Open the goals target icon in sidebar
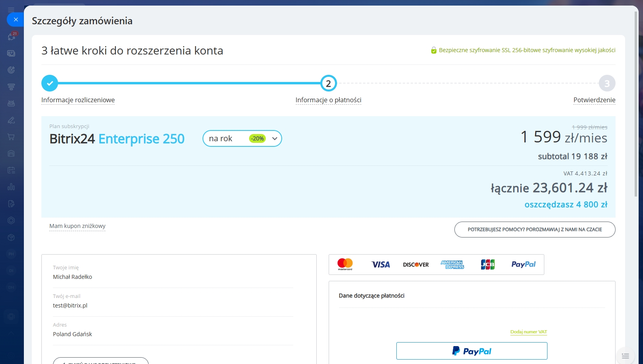The width and height of the screenshot is (643, 364). tap(11, 70)
